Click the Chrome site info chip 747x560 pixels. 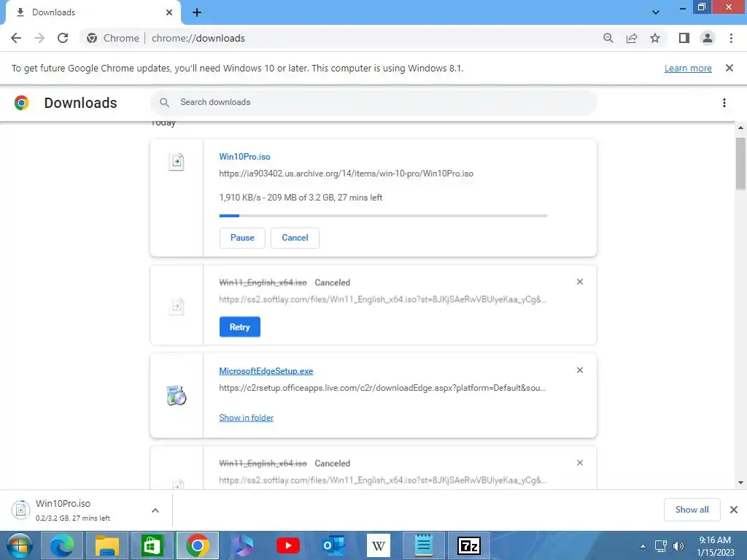pyautogui.click(x=113, y=38)
